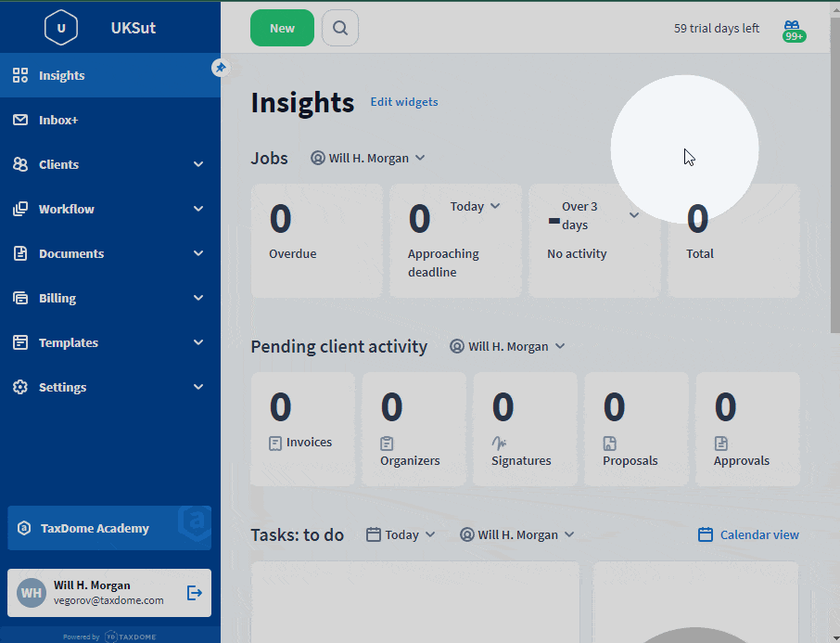Expand the Clients sidebar menu chevron
Image resolution: width=840 pixels, height=643 pixels.
pyautogui.click(x=197, y=164)
